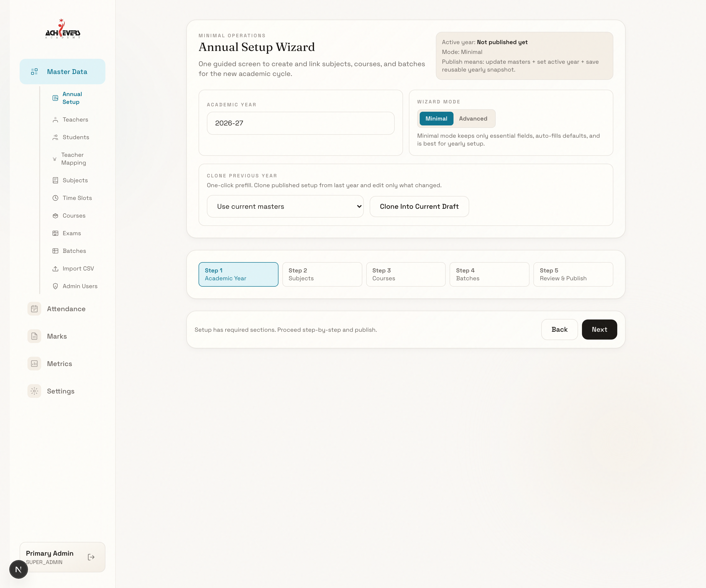Click the Achievers Academy logo

click(x=63, y=29)
